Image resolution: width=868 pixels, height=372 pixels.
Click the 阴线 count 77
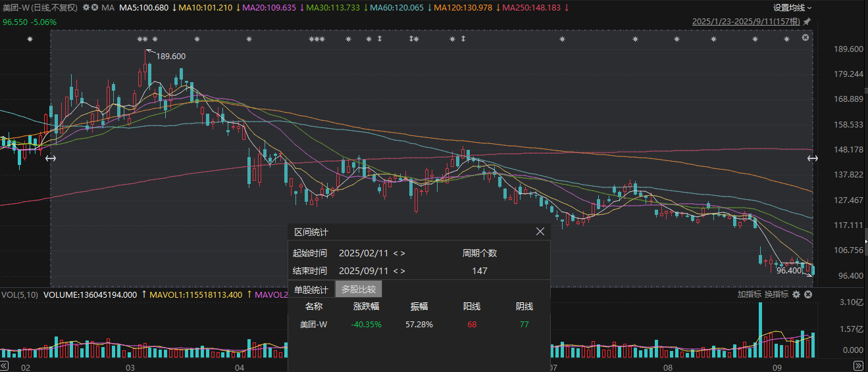(524, 324)
